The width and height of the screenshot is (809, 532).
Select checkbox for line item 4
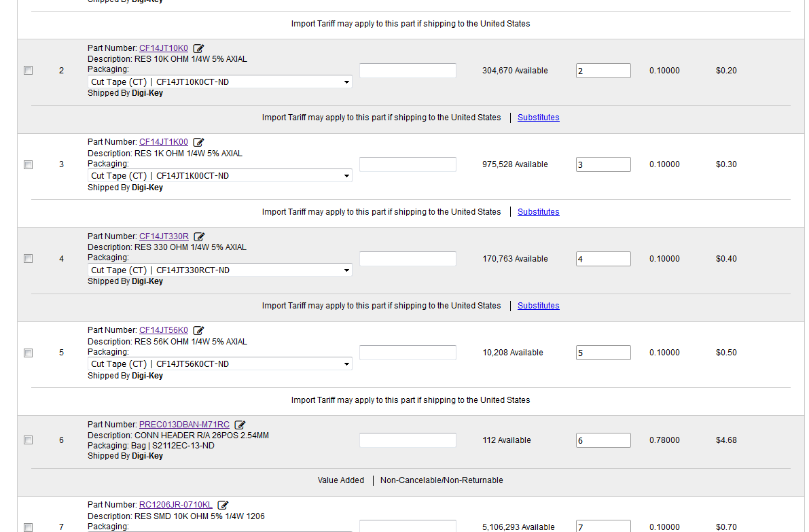(x=29, y=259)
